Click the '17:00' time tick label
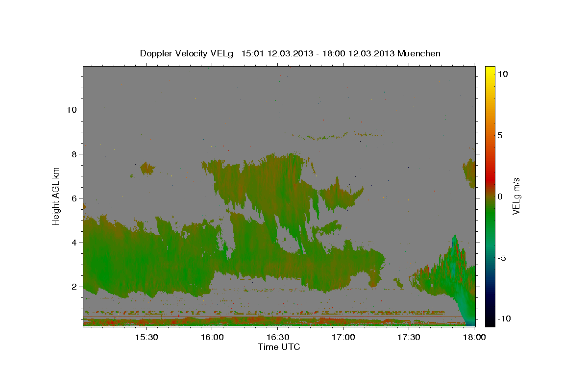Image resolution: width=588 pixels, height=392 pixels. coord(343,337)
